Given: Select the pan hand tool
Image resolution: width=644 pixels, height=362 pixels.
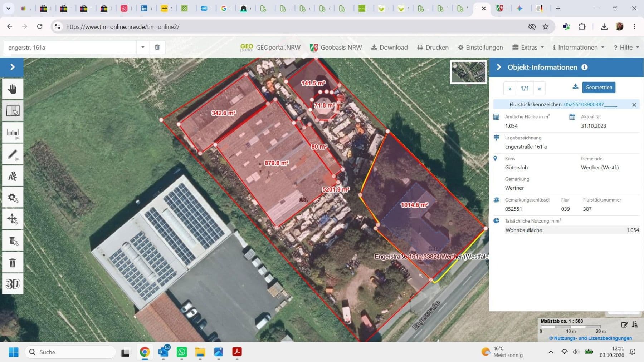Looking at the screenshot, I should [13, 89].
